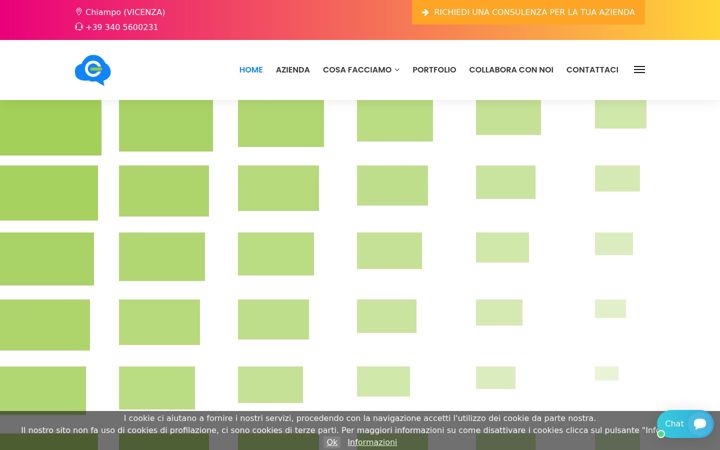Open the hamburger side menu icon
Viewport: 720px width, 450px height.
click(x=639, y=70)
